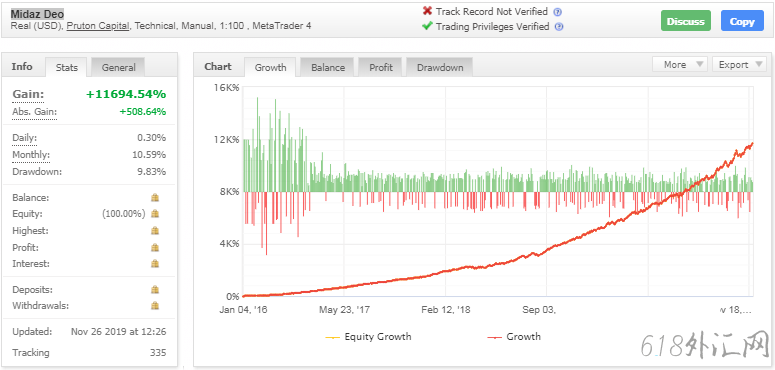Click the +508.64% absolute gain value
This screenshot has height=370, width=775.
tap(143, 112)
